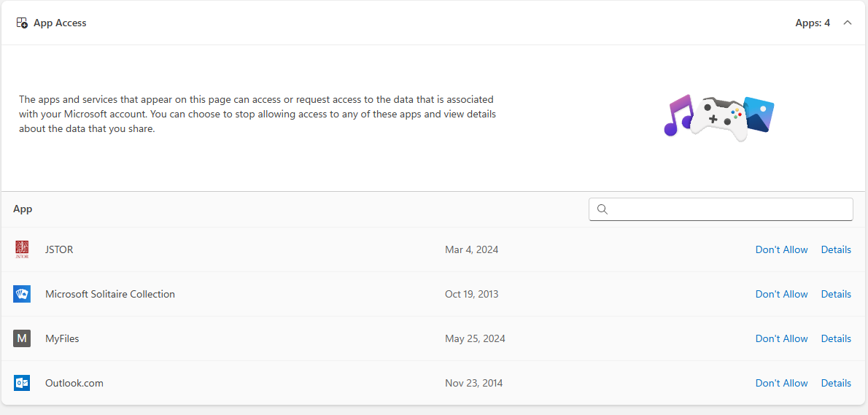
Task: Click the music, gamepad and photo illustration
Action: 718,117
